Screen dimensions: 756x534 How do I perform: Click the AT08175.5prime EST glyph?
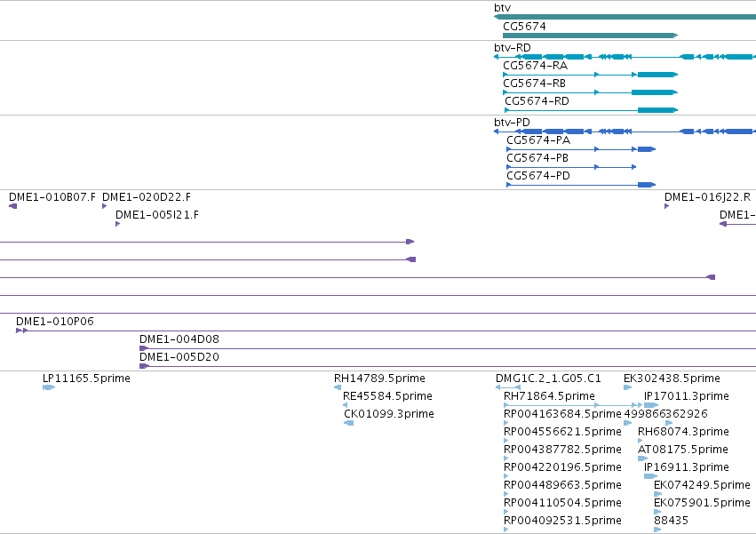[642, 458]
